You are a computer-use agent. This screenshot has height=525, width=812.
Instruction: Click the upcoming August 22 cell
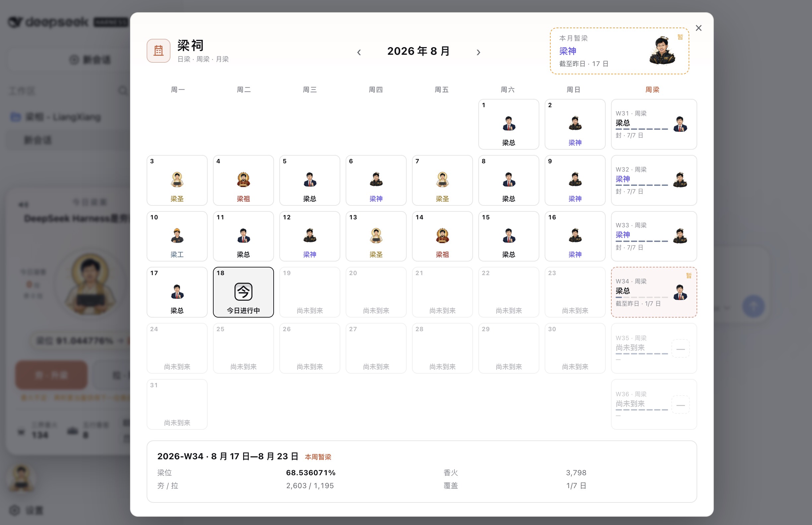pyautogui.click(x=509, y=292)
